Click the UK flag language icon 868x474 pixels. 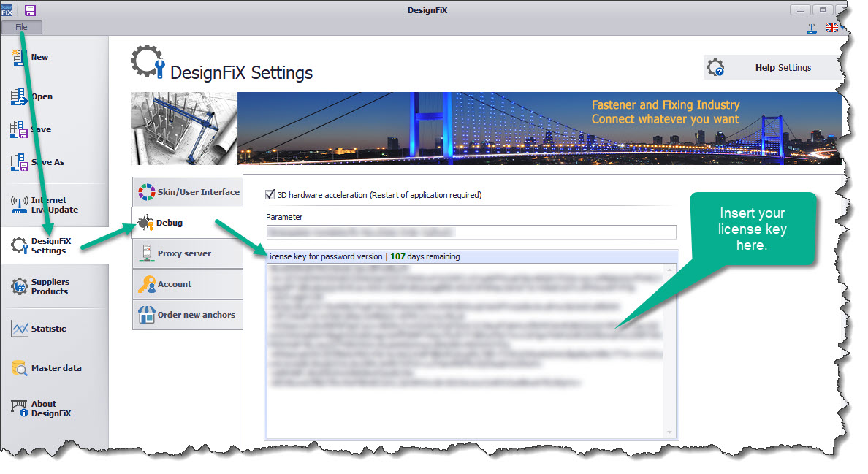[x=831, y=28]
